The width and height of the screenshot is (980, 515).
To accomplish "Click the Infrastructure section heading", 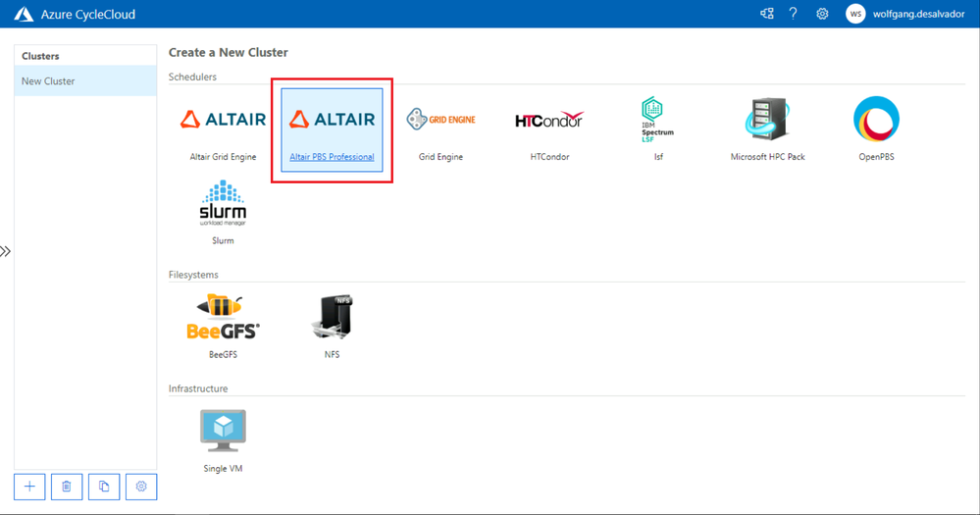I will click(198, 388).
